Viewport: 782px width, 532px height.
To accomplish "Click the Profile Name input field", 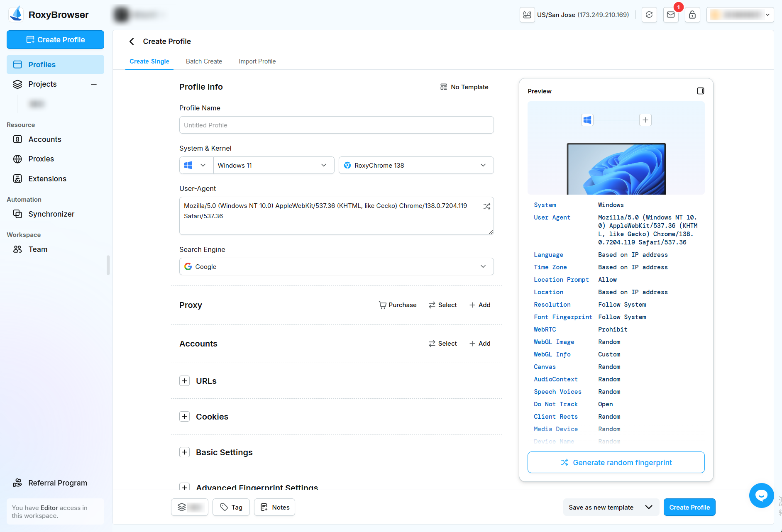I will tap(336, 125).
